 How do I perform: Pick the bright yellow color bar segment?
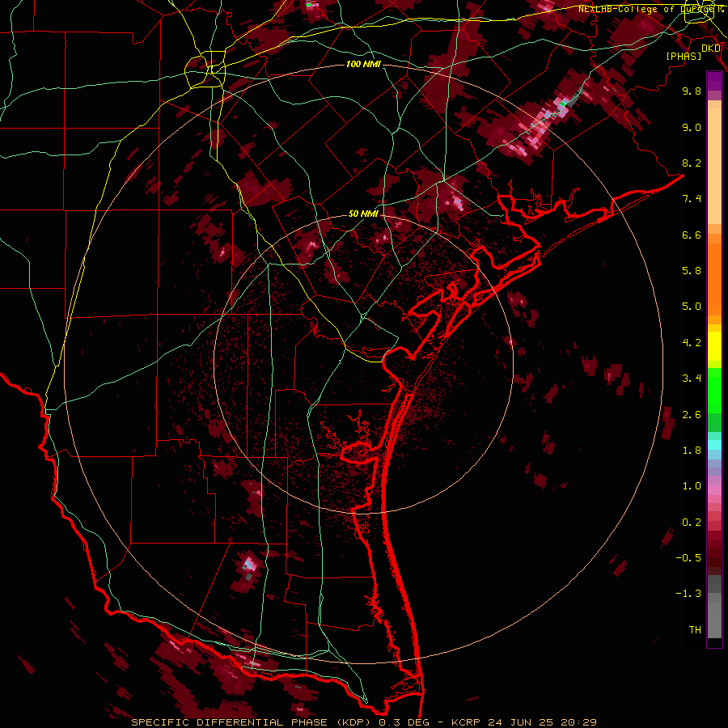pyautogui.click(x=714, y=346)
